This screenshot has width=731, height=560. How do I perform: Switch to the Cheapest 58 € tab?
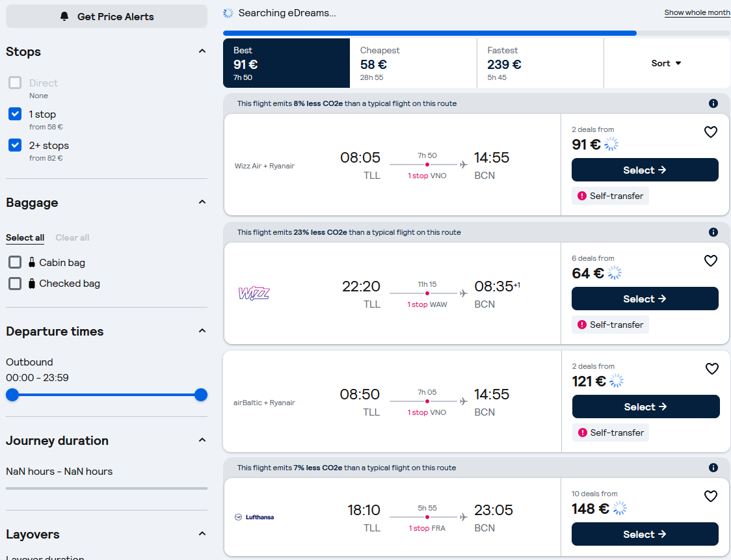(x=413, y=63)
